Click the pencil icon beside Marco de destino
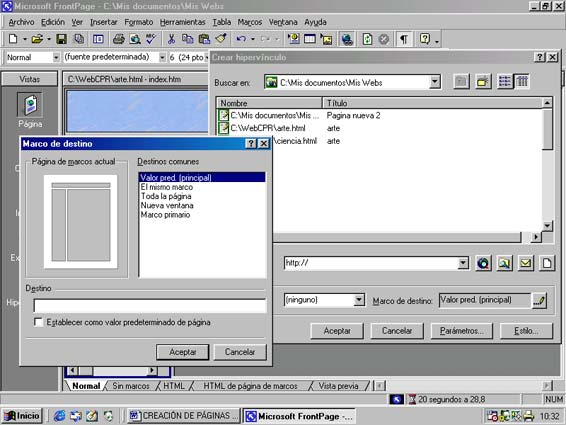 (539, 300)
